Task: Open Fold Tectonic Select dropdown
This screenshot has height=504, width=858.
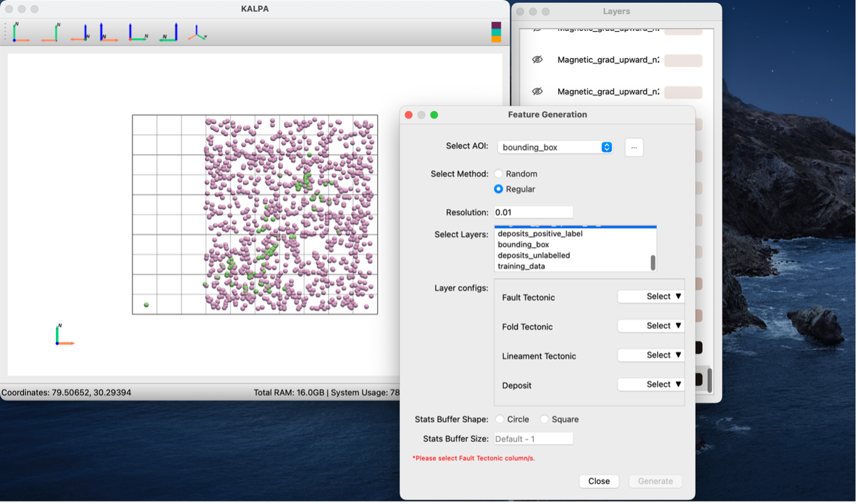Action: pyautogui.click(x=650, y=326)
